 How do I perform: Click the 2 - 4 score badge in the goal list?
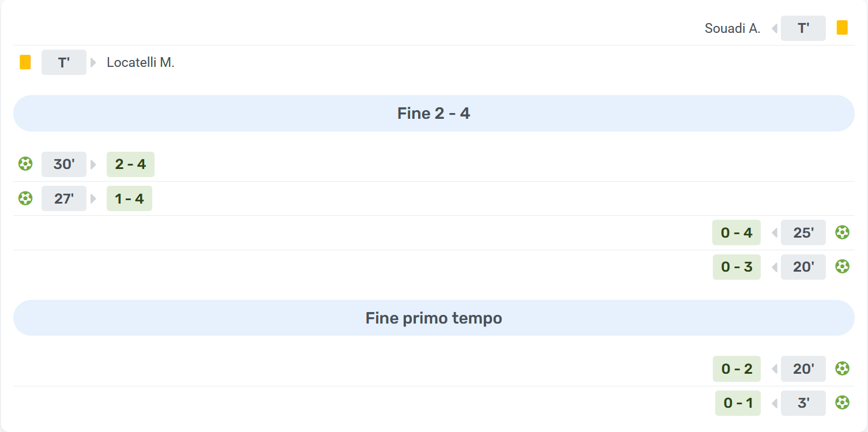(x=130, y=164)
